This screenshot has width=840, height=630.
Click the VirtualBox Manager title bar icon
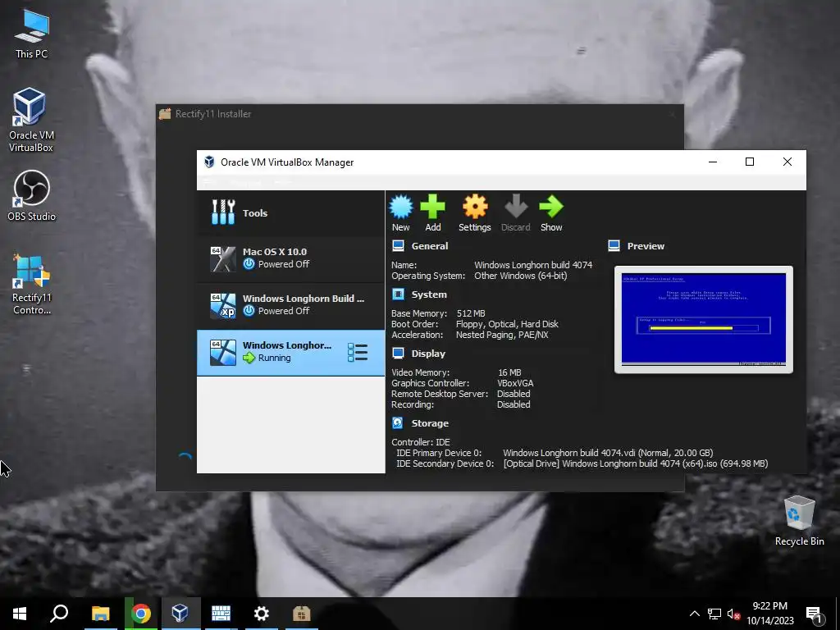pos(209,162)
